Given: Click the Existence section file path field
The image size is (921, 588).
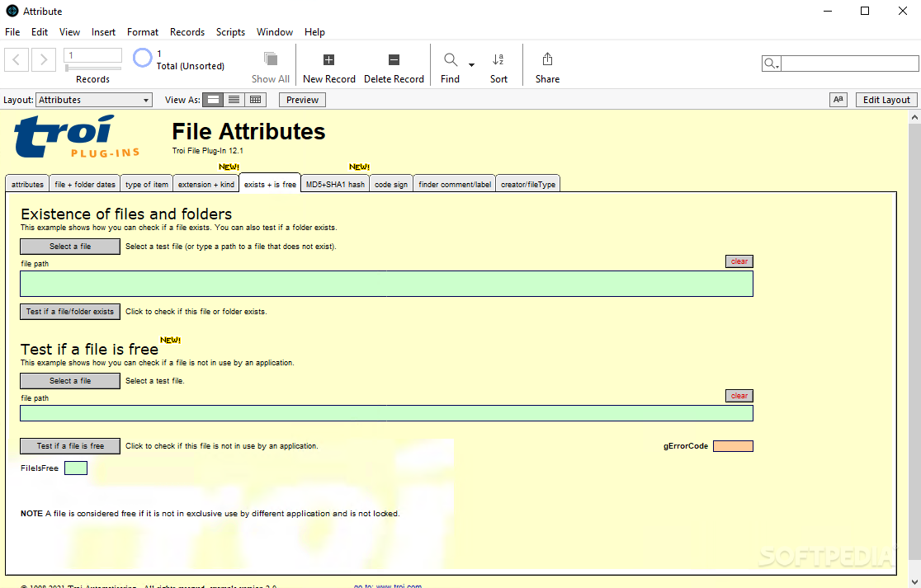Looking at the screenshot, I should (x=386, y=284).
